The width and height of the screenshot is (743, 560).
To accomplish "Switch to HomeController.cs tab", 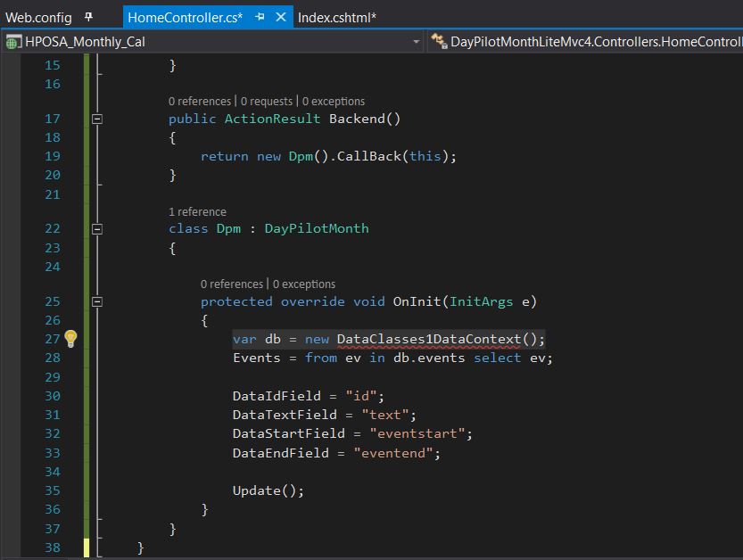I will coord(185,18).
